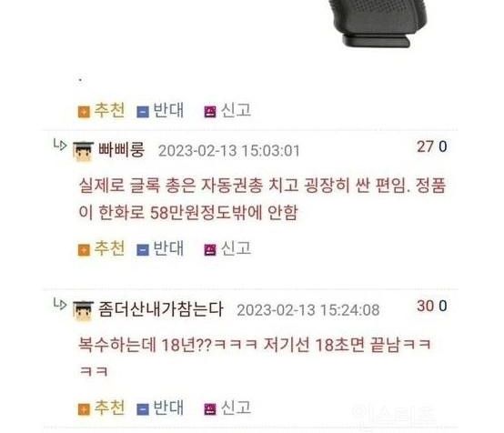
Task: Click the timestamp 2023-02-13 15:24:08
Action: (308, 310)
